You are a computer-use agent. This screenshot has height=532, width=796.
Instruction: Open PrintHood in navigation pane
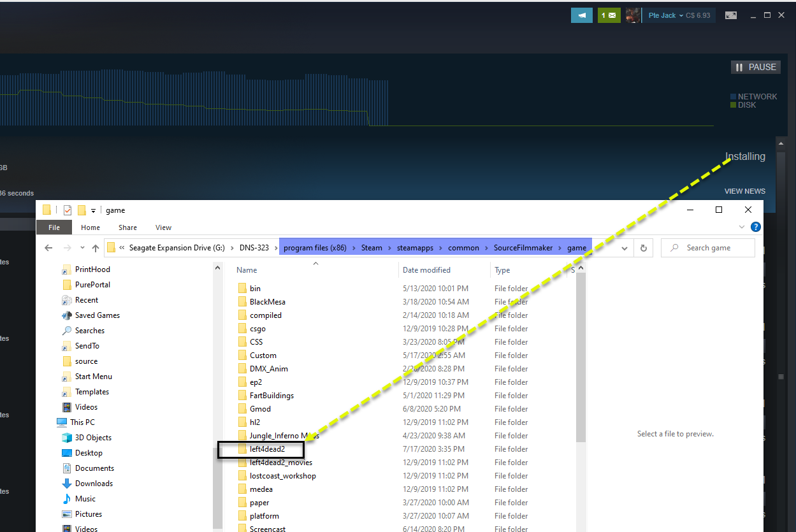point(92,270)
